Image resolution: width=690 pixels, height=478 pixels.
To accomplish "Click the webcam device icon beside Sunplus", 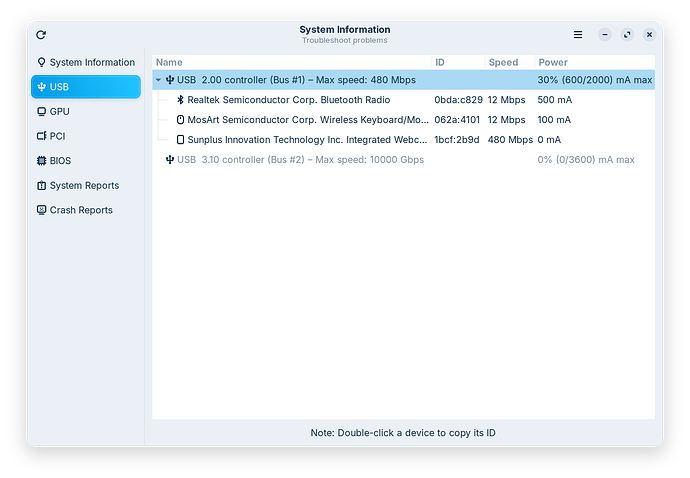I will [180, 140].
